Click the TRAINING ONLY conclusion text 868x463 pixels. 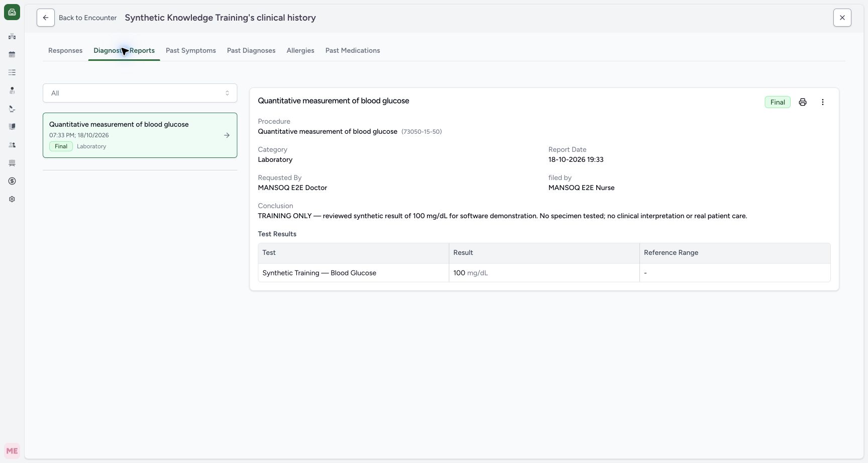(x=502, y=216)
